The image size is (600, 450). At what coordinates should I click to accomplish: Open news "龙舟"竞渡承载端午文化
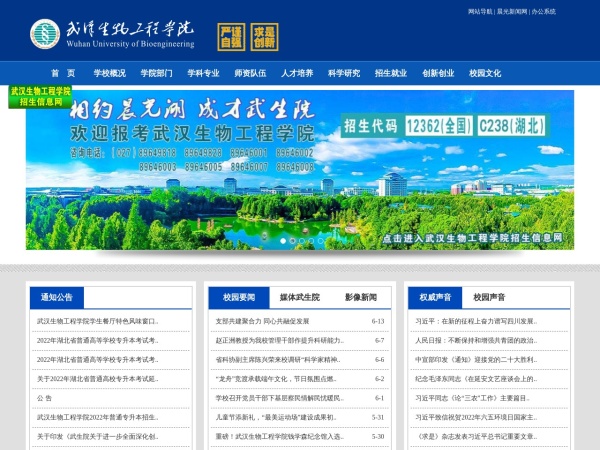276,379
